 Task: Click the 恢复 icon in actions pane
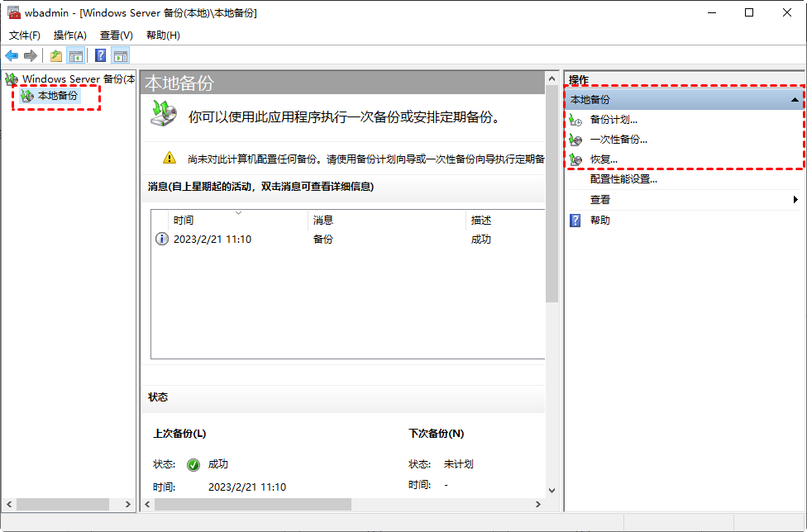[x=575, y=160]
